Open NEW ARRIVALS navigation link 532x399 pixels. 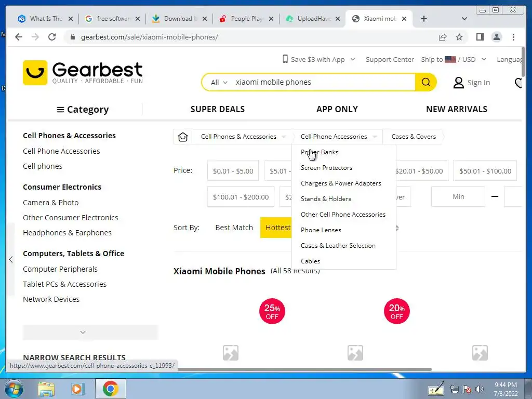(x=457, y=109)
